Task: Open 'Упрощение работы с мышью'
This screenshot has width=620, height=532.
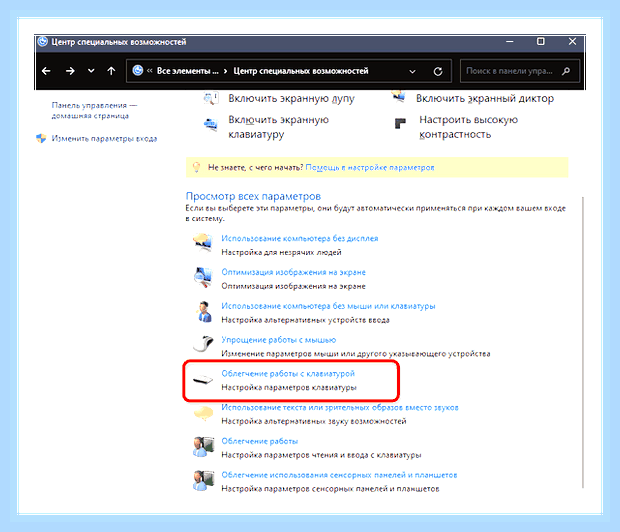Action: click(279, 340)
